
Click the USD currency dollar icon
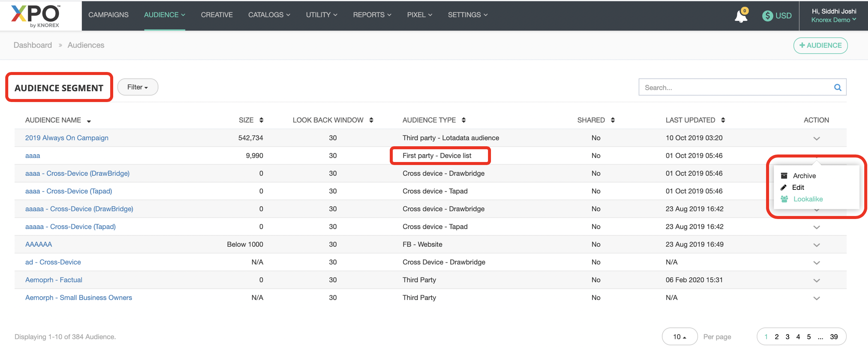(x=767, y=16)
